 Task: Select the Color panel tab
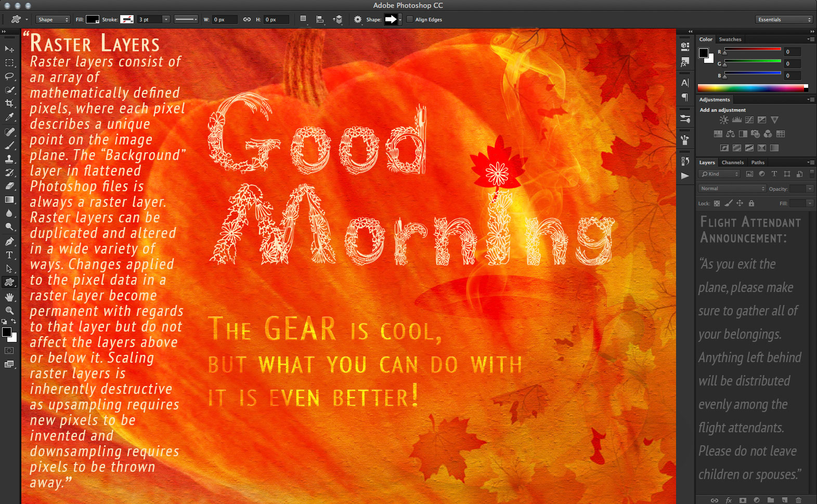[x=706, y=39]
